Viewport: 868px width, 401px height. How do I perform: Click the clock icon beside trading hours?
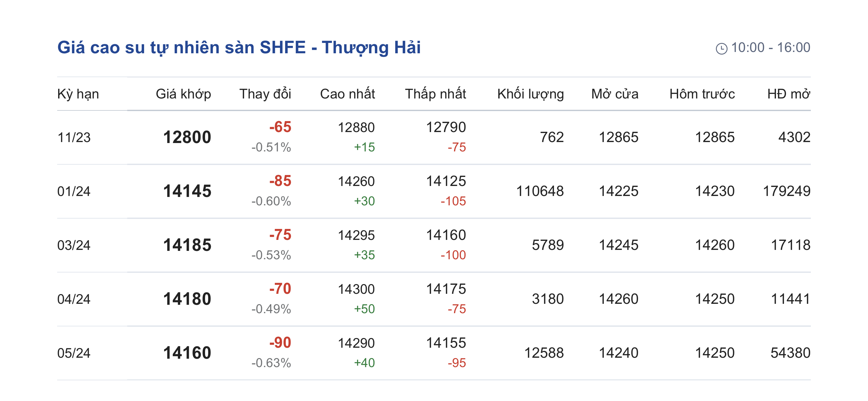[x=721, y=48]
